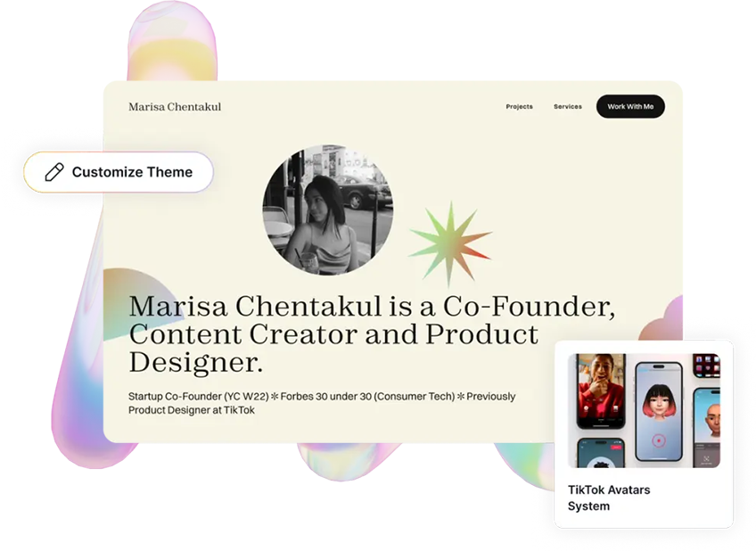
Task: Click the pencil icon in Customize Theme
Action: (x=54, y=172)
